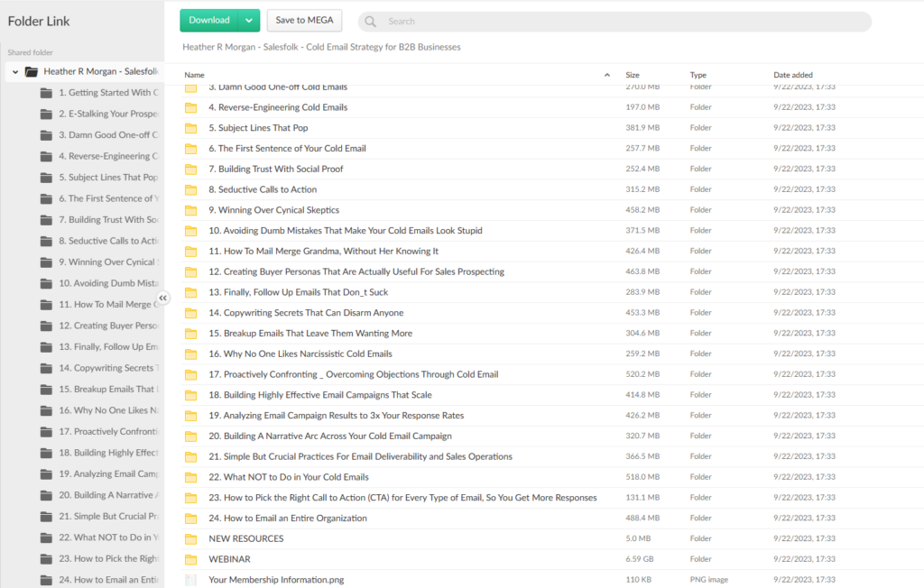Open the WEBINAR folder icon
The height and width of the screenshot is (588, 924).
[x=190, y=559]
